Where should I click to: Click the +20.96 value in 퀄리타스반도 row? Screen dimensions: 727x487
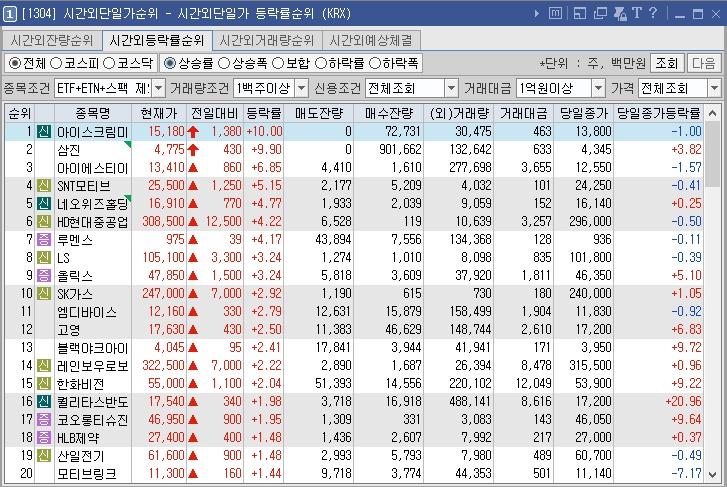tap(683, 402)
